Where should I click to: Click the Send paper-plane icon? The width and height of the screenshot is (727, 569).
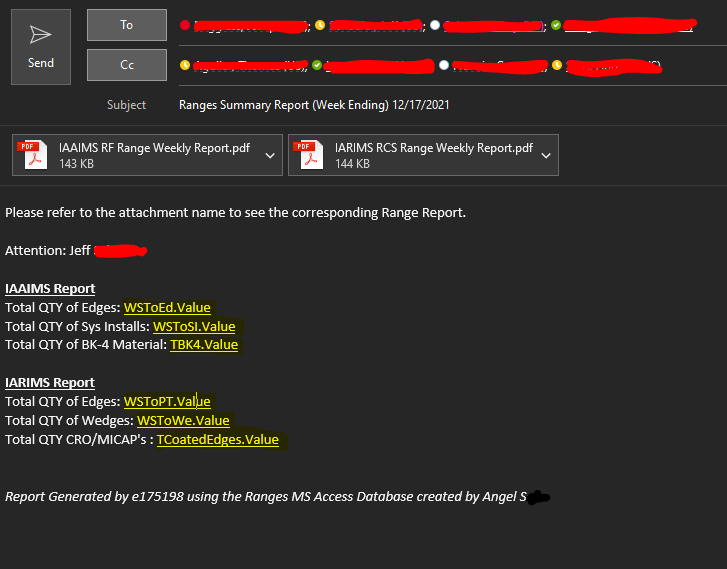click(x=40, y=35)
